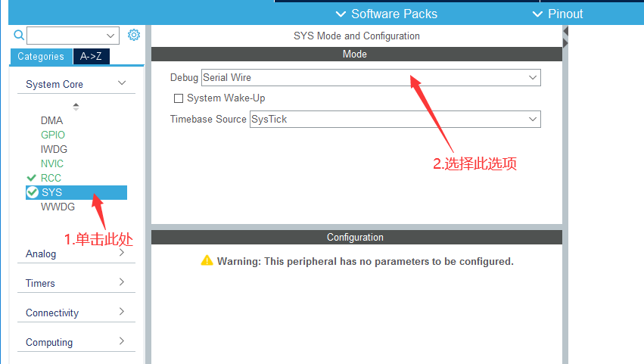Click the panel expand right arrow
The height and width of the screenshot is (364, 644).
point(565,43)
